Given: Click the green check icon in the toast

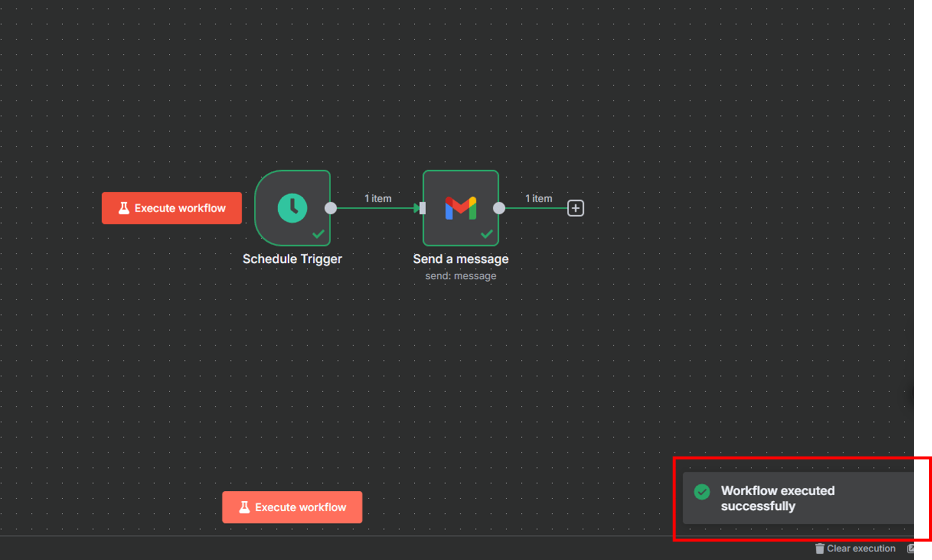Looking at the screenshot, I should coord(702,492).
